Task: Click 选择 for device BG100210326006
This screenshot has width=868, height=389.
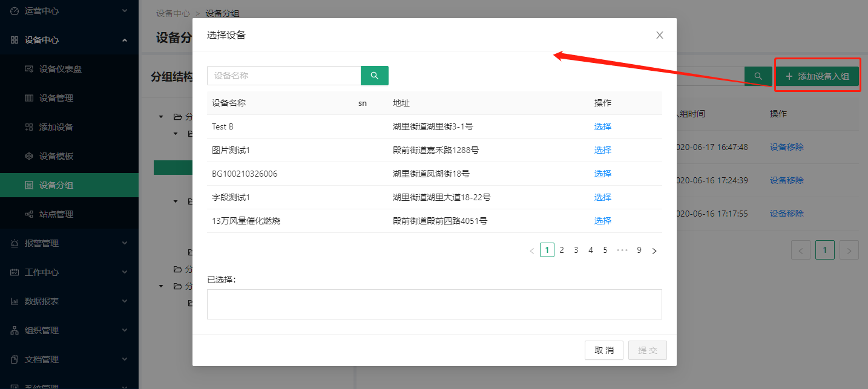Action: pyautogui.click(x=602, y=174)
